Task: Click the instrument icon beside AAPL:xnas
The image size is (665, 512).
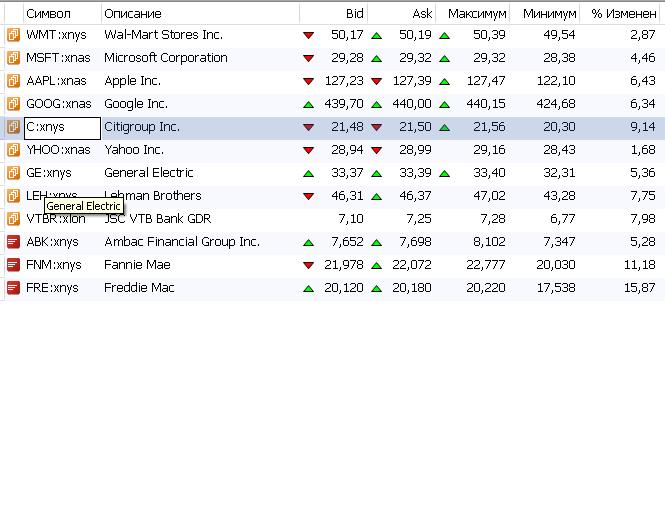Action: coord(13,81)
